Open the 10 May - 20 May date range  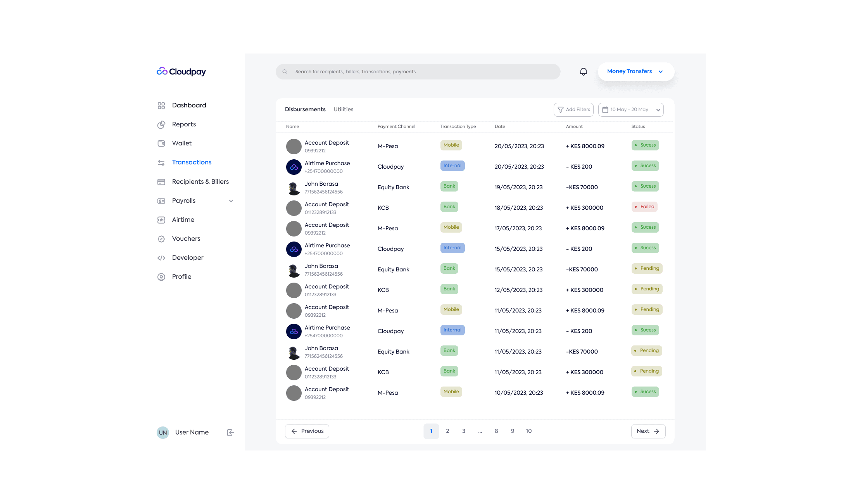pos(631,110)
